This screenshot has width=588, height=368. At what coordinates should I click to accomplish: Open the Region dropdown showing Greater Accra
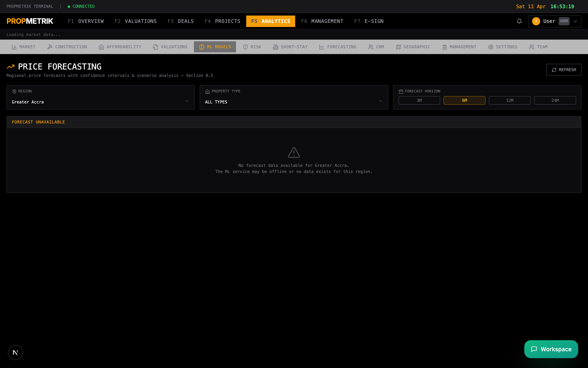point(100,102)
